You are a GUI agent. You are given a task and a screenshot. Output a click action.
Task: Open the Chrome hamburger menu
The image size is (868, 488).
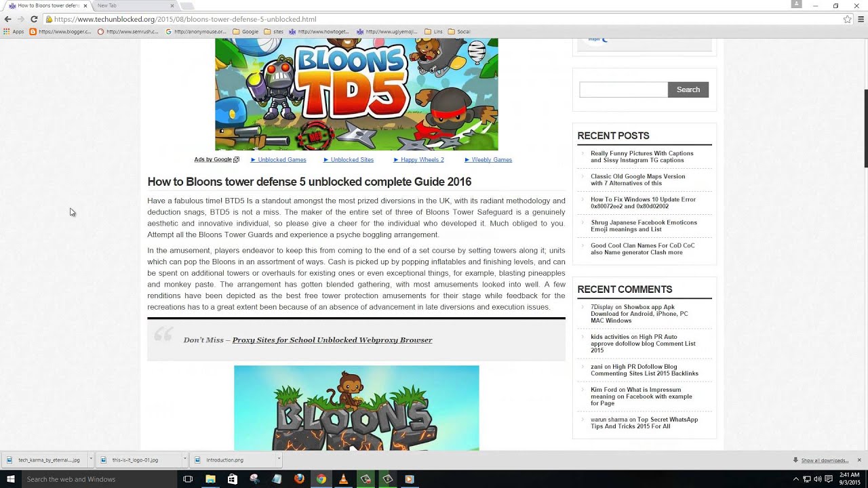tap(861, 19)
